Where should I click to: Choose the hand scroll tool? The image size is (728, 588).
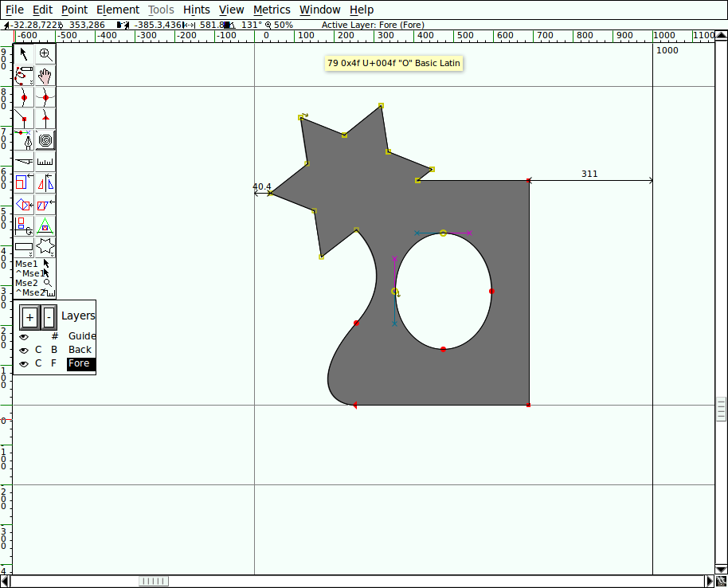click(x=45, y=76)
